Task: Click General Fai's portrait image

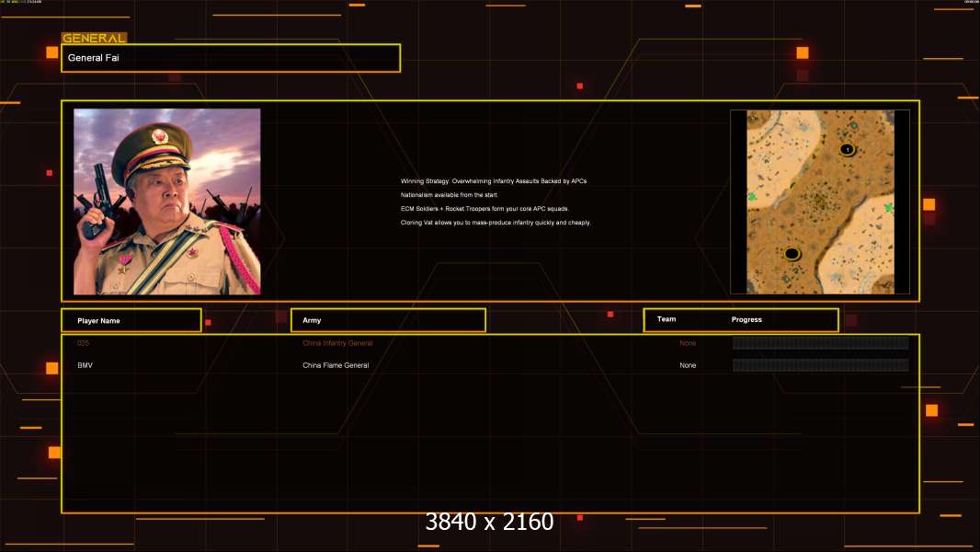Action: pyautogui.click(x=167, y=201)
